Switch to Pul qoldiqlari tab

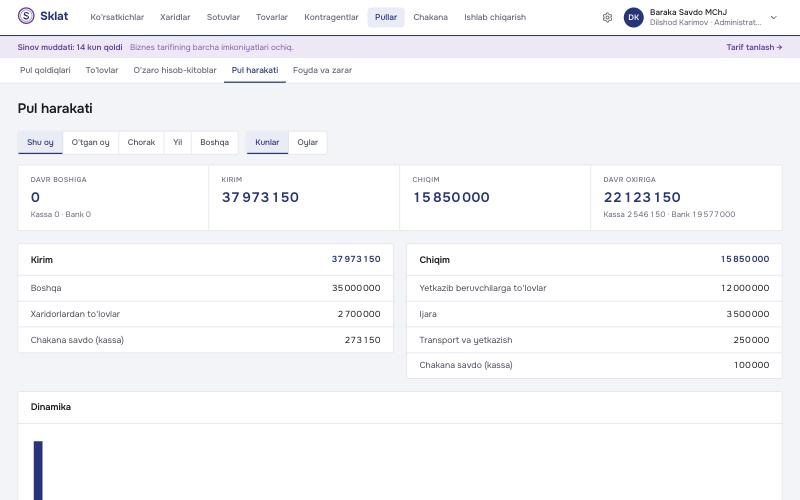[x=45, y=70]
